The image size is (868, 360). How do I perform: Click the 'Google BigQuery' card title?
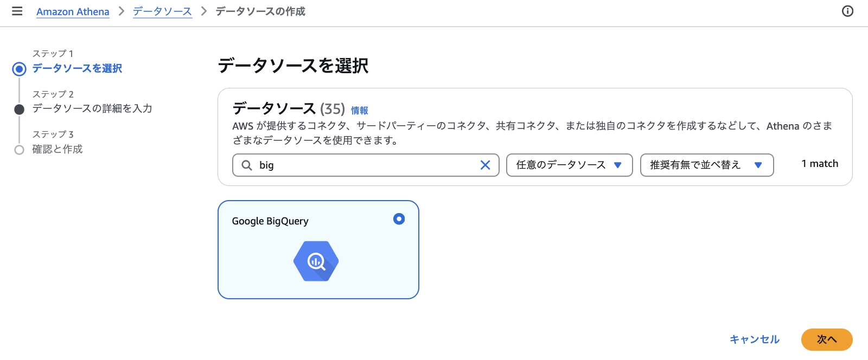coord(270,221)
